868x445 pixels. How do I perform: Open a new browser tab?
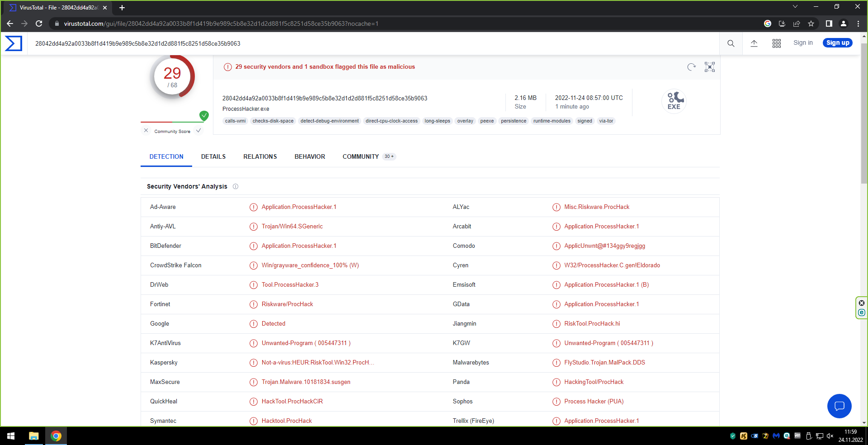tap(122, 8)
